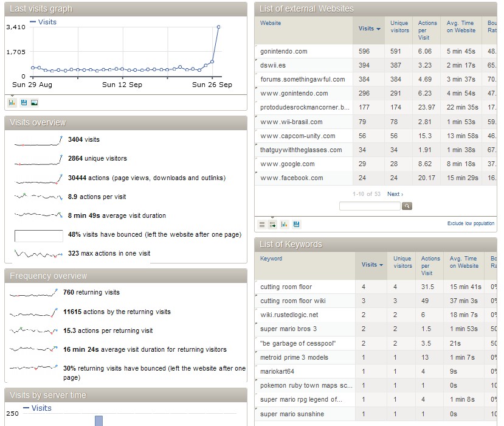Select table with more metrics icon for Websites

(273, 224)
